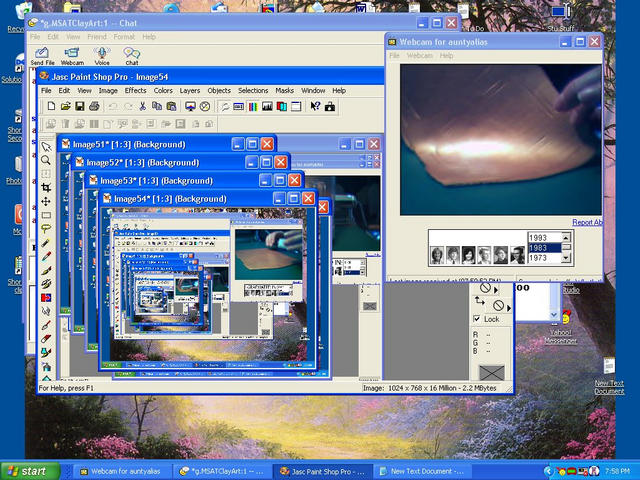Screen dimensions: 640x480
Task: Open the Layers menu
Action: tap(190, 91)
